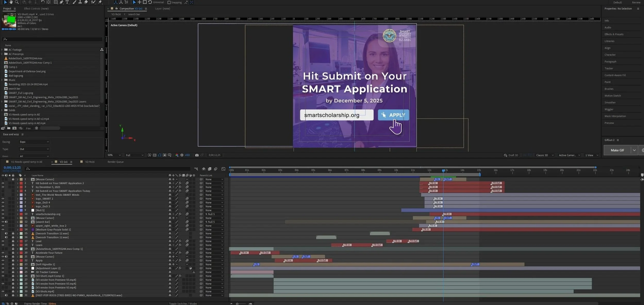The width and height of the screenshot is (644, 305).
Task: Open the show channel and color management icon
Action: pos(177,155)
